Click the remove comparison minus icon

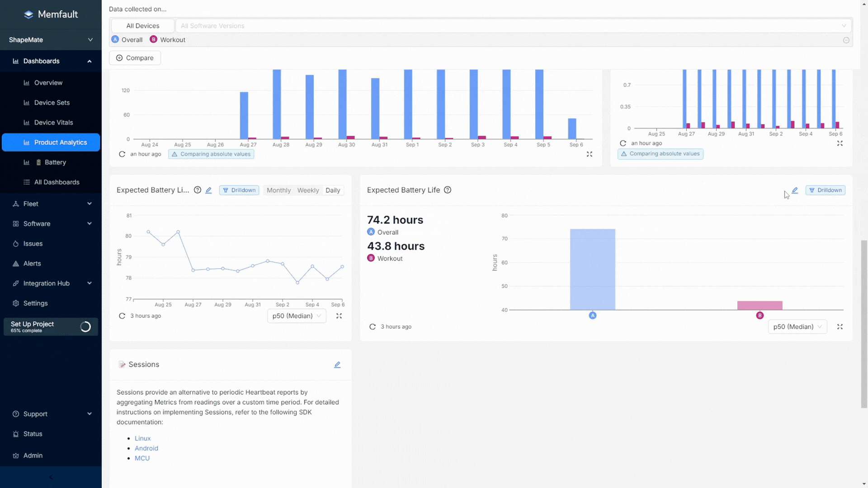846,40
